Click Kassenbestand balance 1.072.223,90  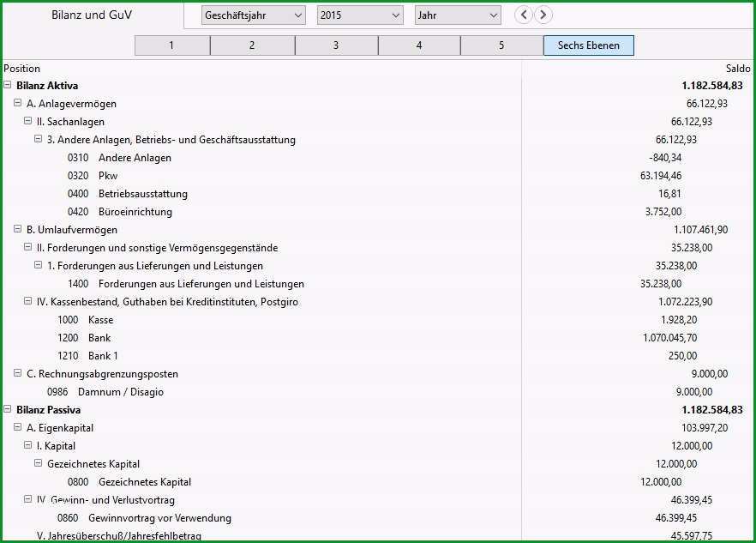point(686,302)
